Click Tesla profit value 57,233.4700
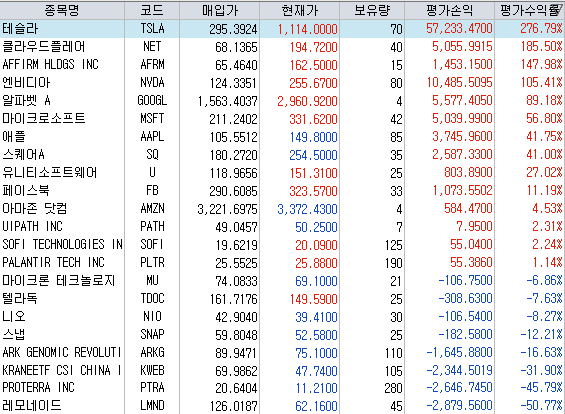 (x=459, y=29)
